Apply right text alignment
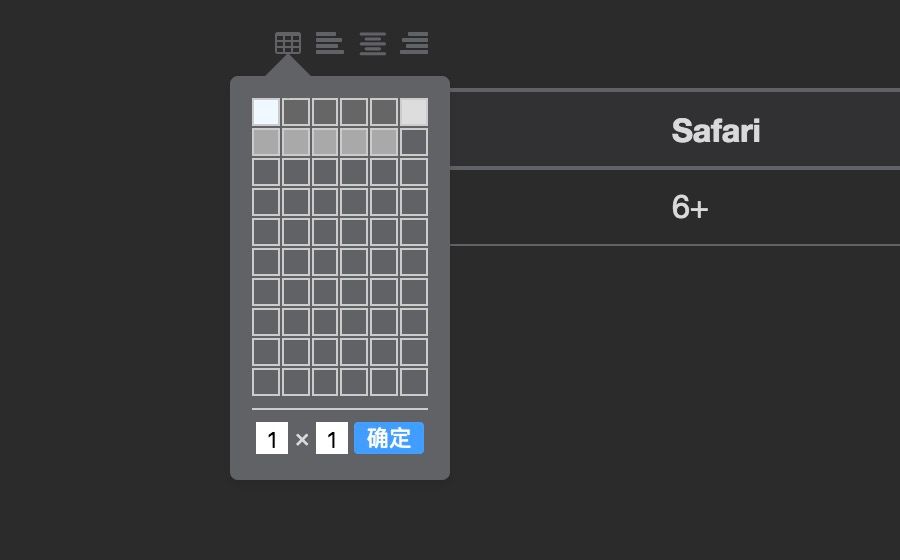The width and height of the screenshot is (900, 560). 414,43
